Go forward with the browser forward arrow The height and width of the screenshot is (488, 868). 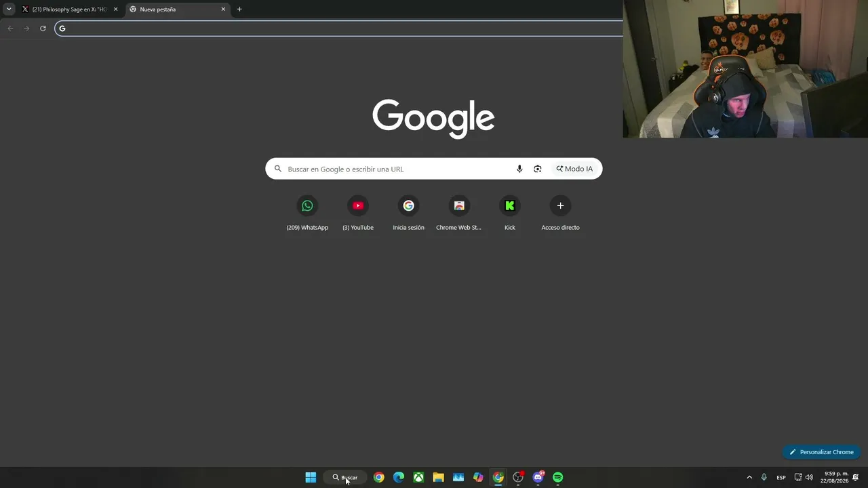point(26,28)
